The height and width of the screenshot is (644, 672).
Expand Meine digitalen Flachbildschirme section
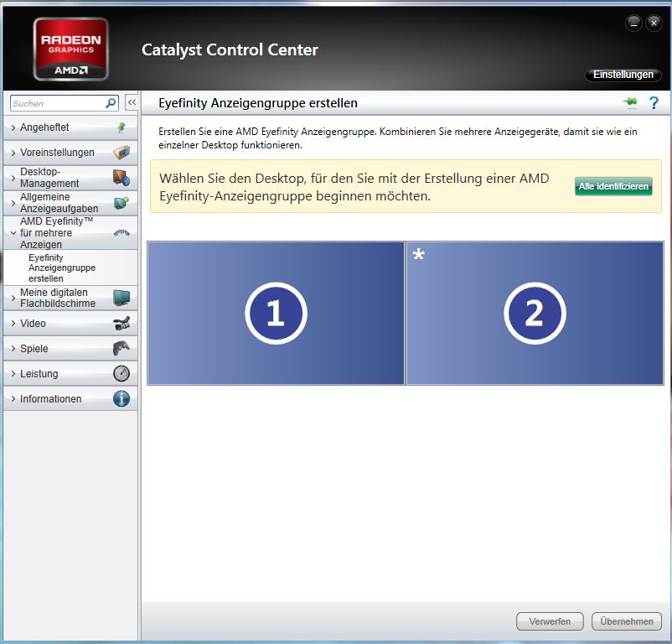pos(13,298)
